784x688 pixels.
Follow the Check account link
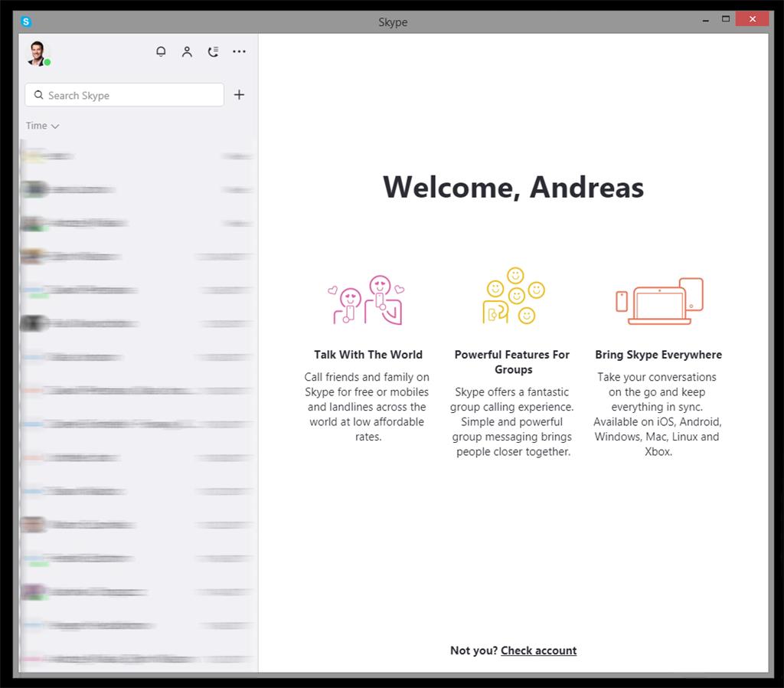coord(538,650)
